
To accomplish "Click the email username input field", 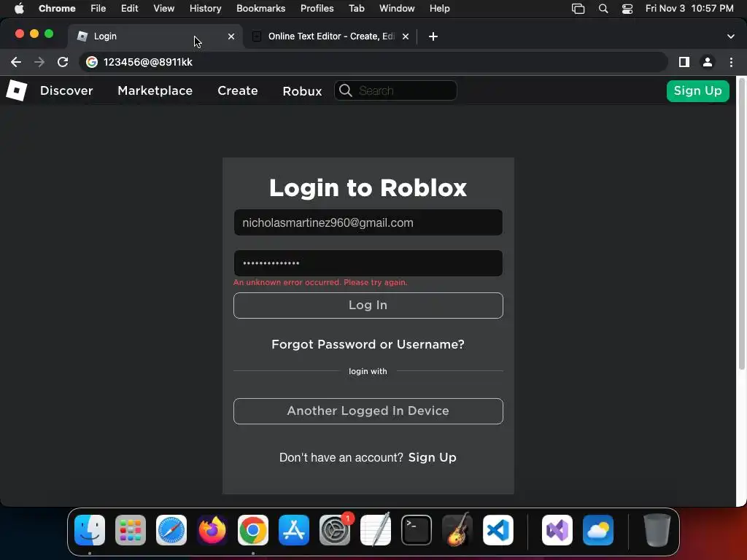I will pyautogui.click(x=368, y=222).
